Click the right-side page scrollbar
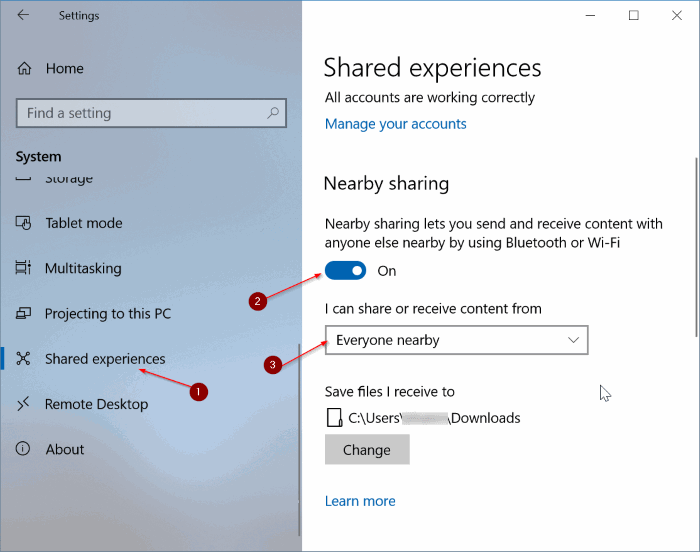The image size is (700, 552). click(695, 250)
